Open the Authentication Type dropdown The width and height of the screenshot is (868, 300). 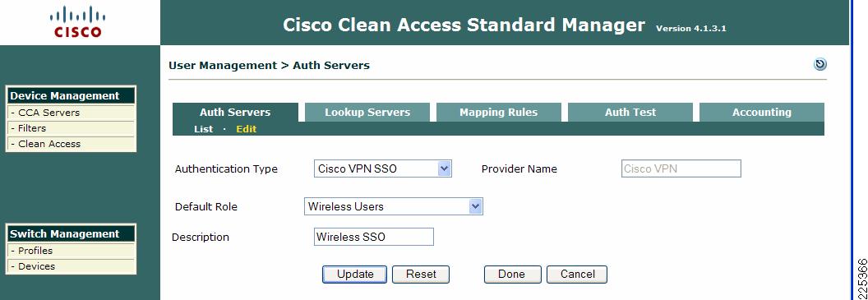click(382, 168)
